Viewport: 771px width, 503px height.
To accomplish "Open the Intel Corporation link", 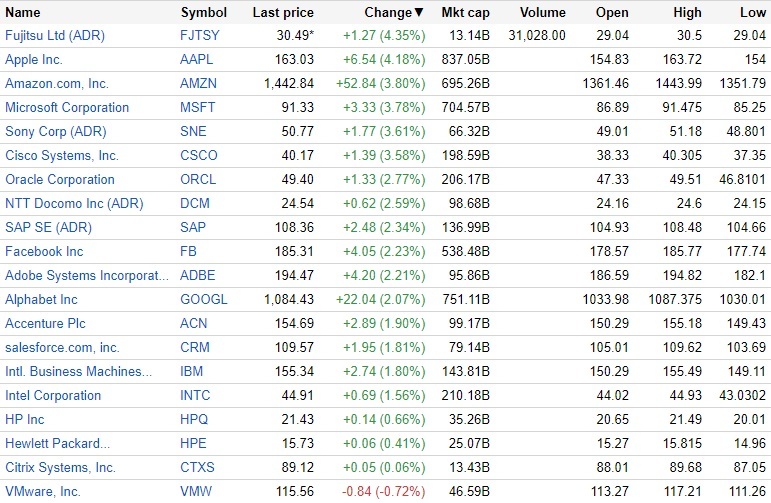I will pyautogui.click(x=53, y=396).
